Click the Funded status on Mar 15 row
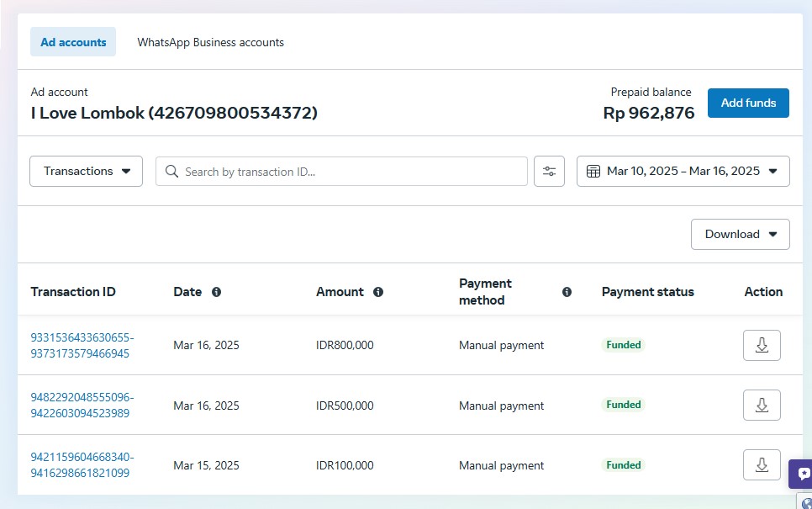This screenshot has width=812, height=509. 624,464
